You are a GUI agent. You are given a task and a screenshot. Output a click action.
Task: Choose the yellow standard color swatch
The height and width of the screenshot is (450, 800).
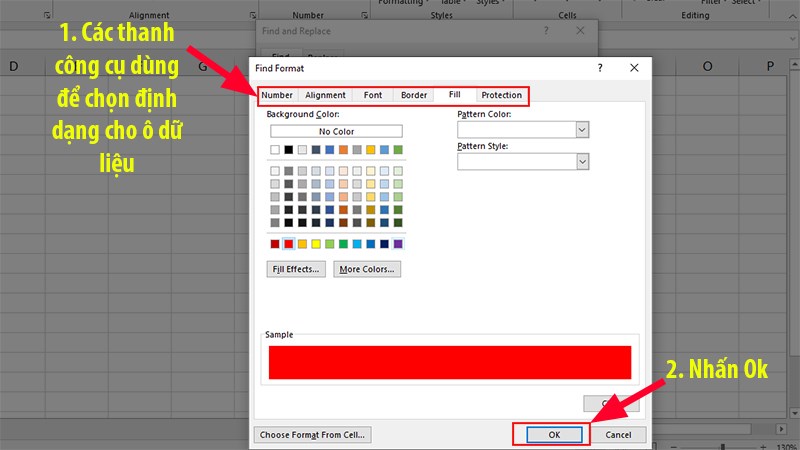316,243
